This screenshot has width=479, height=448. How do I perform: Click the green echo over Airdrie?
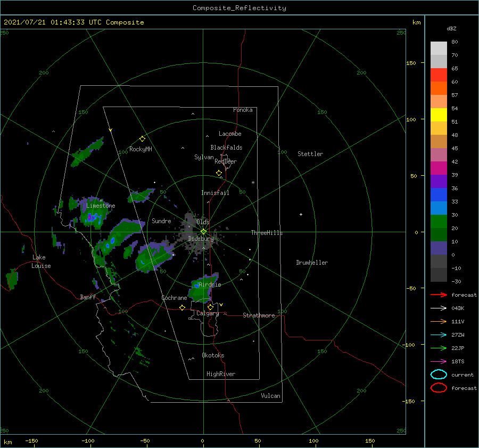click(x=202, y=289)
